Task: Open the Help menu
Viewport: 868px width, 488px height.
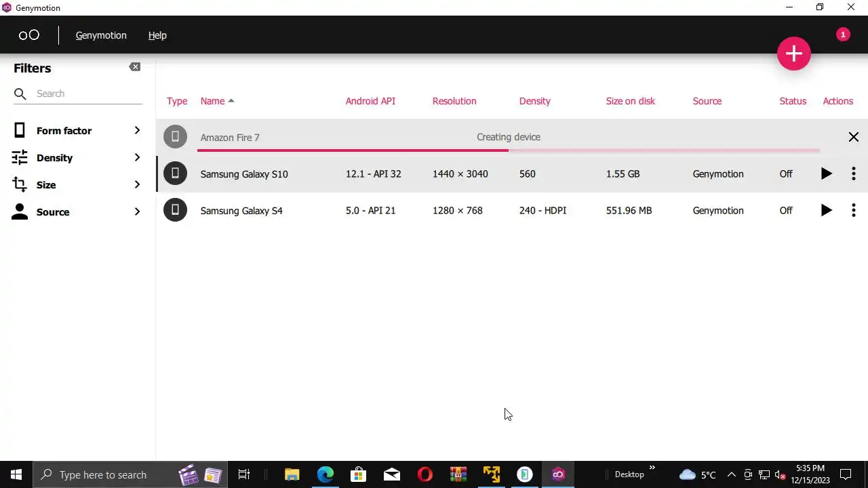Action: (x=157, y=35)
